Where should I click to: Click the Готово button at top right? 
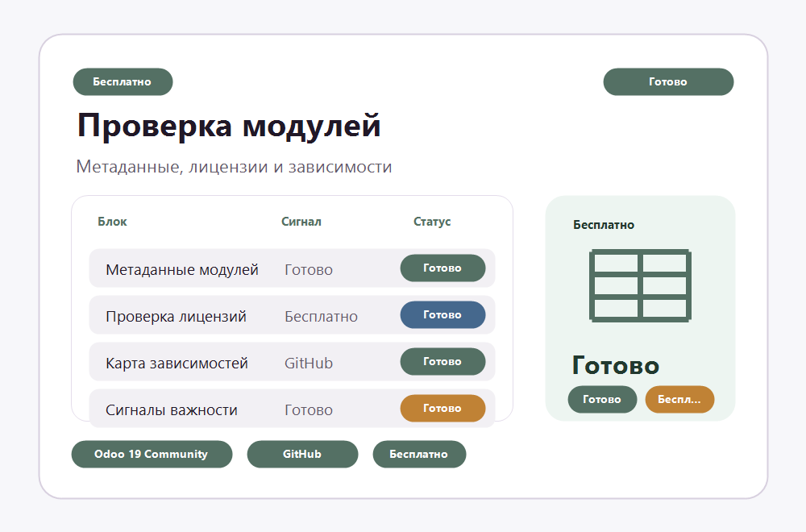pos(668,81)
